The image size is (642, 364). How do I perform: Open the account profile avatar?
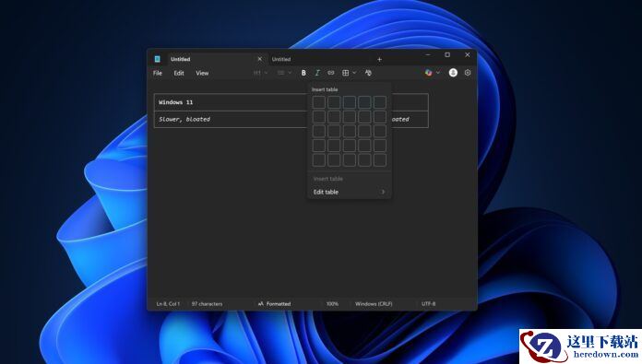(453, 73)
